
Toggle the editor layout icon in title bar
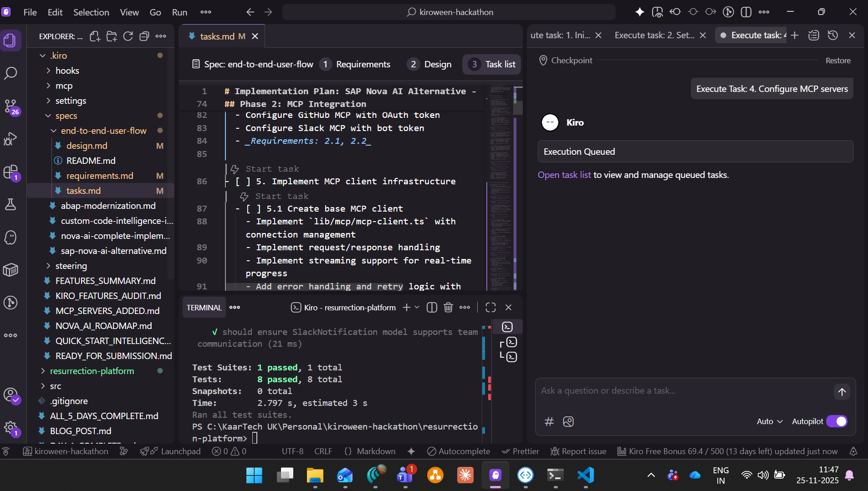pos(746,12)
